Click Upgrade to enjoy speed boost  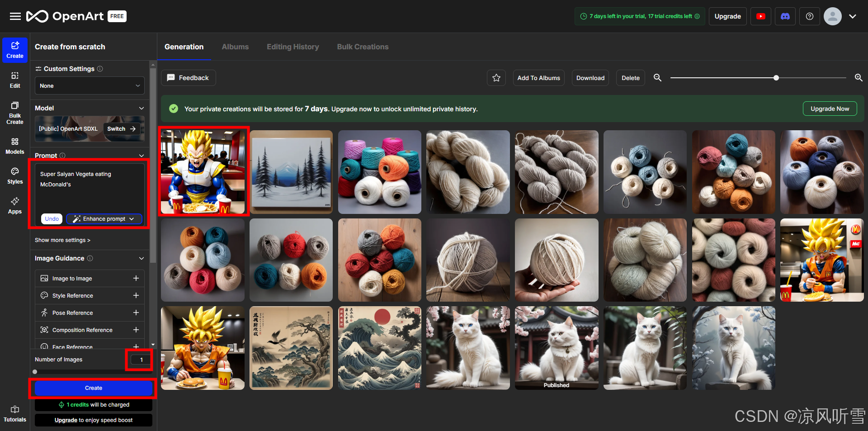click(x=94, y=420)
